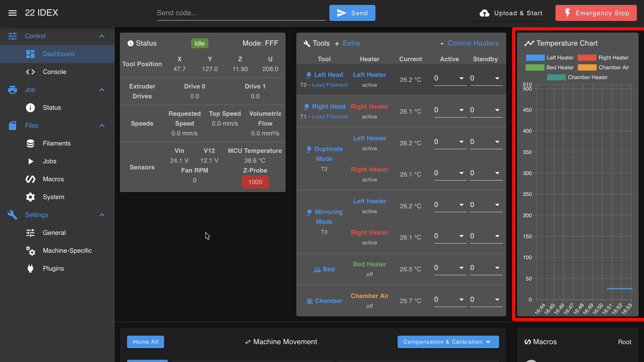Click the Mirroring Mode tool icon
644x362 pixels.
click(309, 212)
